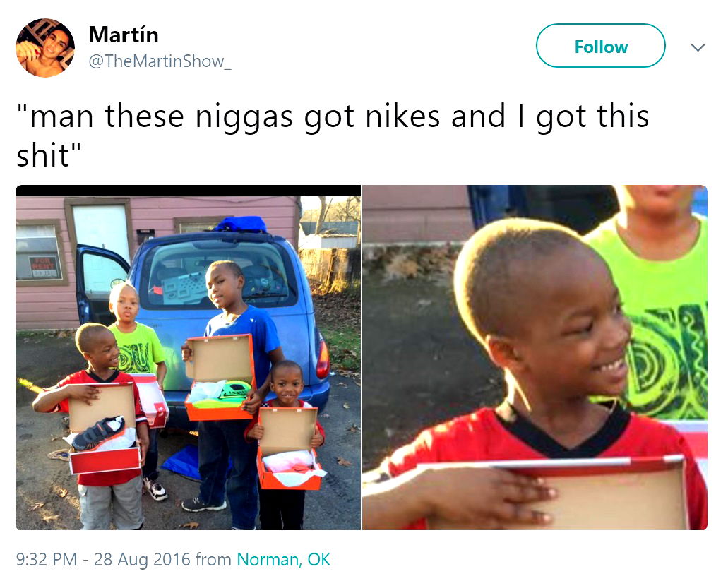The image size is (728, 581).
Task: Open the Norman, OK location link
Action: tap(284, 559)
